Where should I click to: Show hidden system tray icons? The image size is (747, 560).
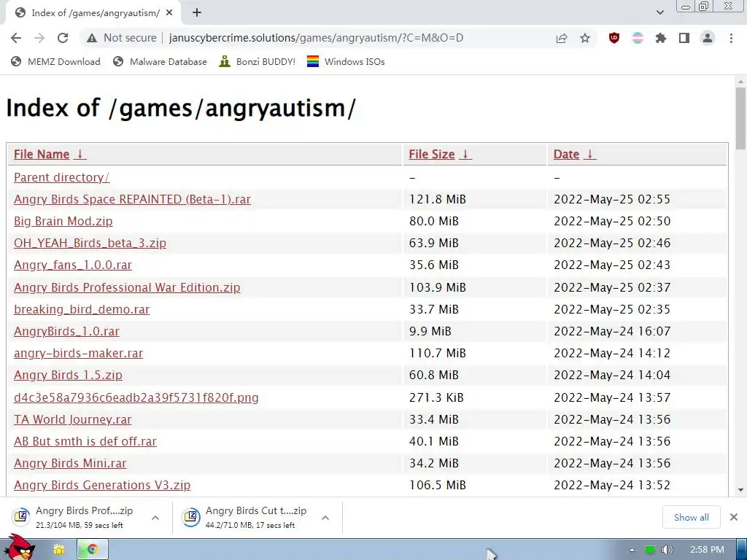click(x=632, y=550)
